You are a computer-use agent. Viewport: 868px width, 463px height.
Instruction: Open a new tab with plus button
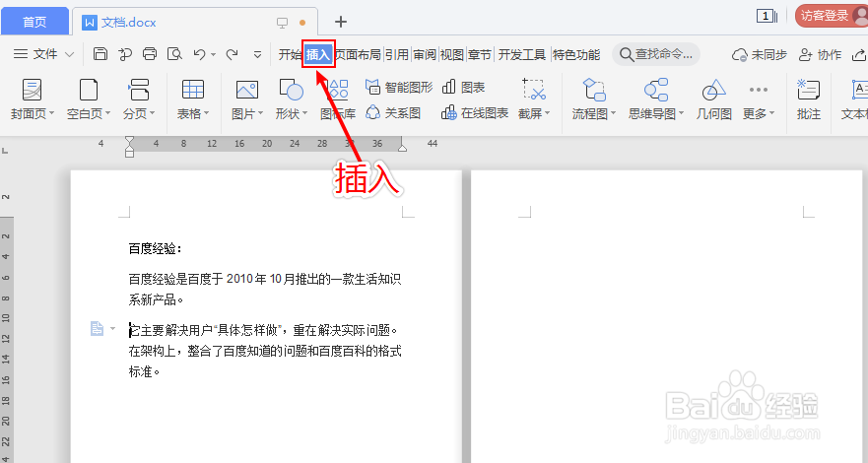[x=341, y=22]
